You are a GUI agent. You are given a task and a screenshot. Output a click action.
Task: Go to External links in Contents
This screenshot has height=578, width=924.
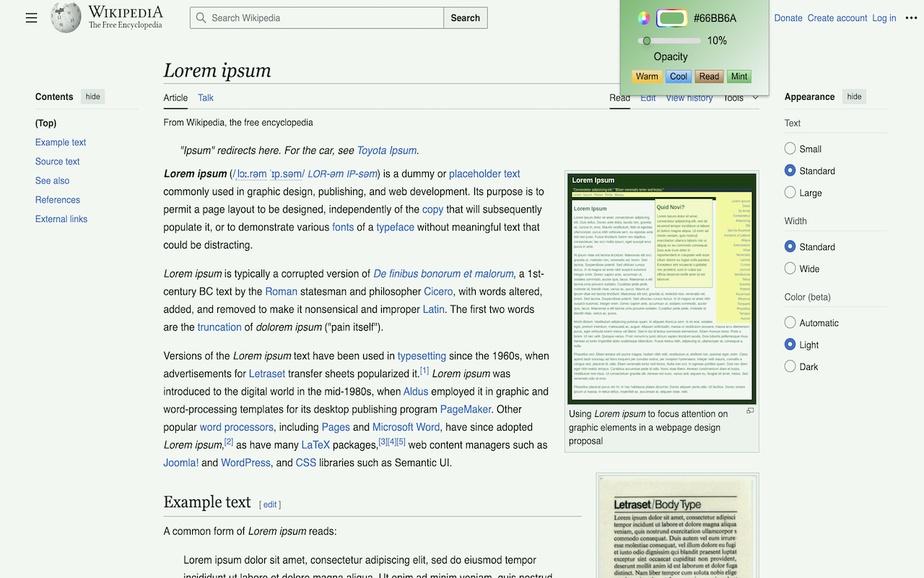61,219
